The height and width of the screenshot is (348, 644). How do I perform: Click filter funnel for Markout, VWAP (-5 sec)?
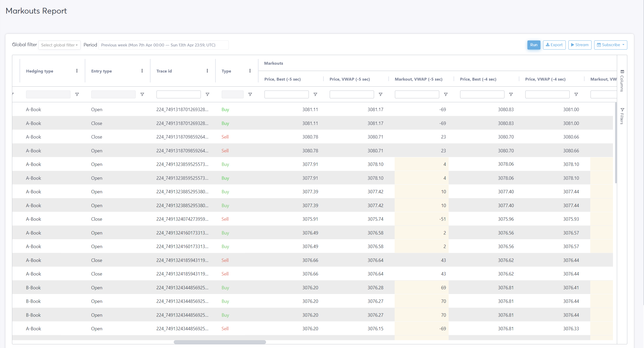coord(446,94)
